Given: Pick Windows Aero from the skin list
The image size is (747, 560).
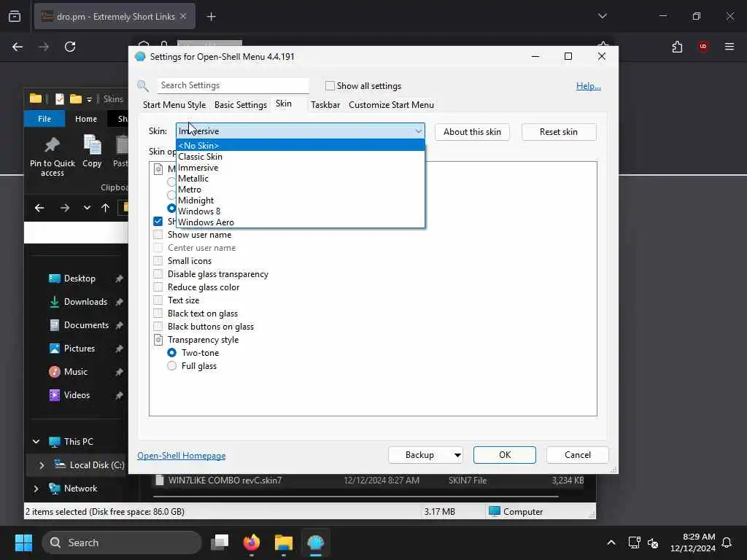Looking at the screenshot, I should (300, 222).
